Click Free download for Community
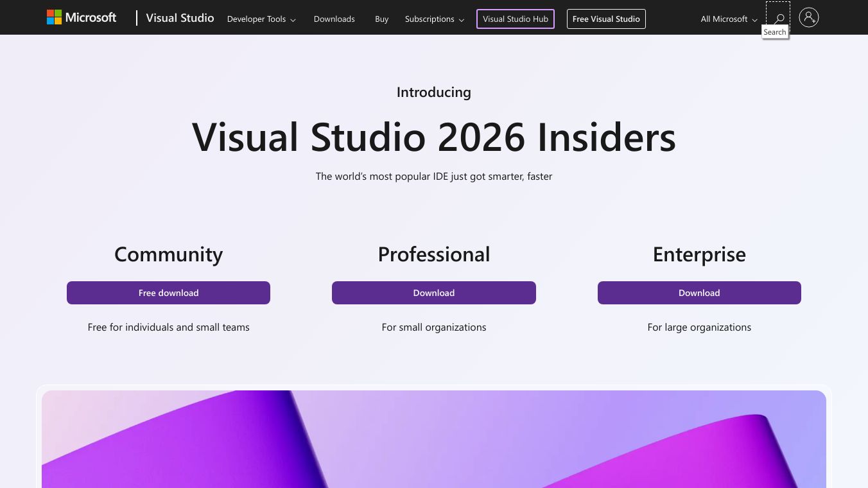 pos(168,293)
